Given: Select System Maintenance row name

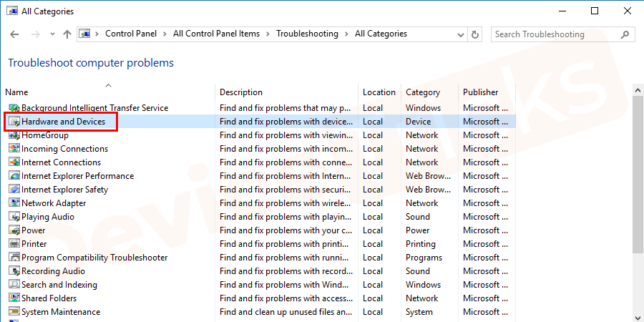Looking at the screenshot, I should click(61, 312).
